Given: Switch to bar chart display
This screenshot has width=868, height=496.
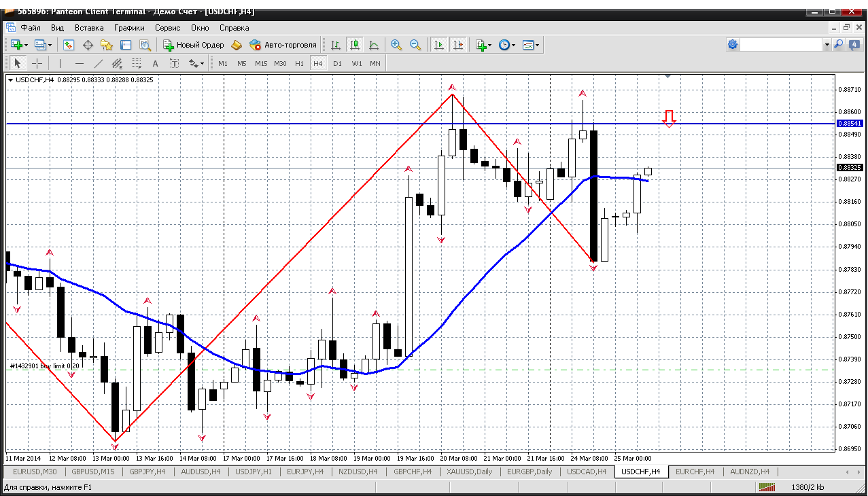Looking at the screenshot, I should click(336, 45).
